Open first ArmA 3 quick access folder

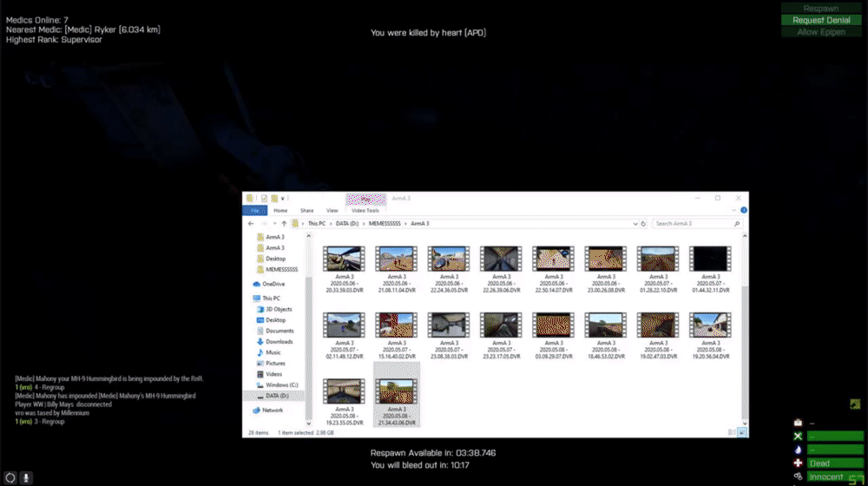271,237
